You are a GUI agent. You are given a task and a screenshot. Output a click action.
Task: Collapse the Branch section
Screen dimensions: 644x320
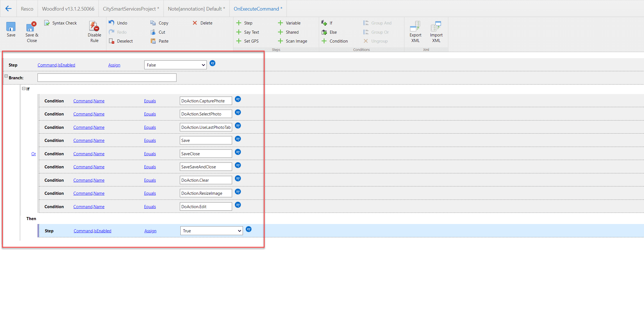[x=6, y=76]
